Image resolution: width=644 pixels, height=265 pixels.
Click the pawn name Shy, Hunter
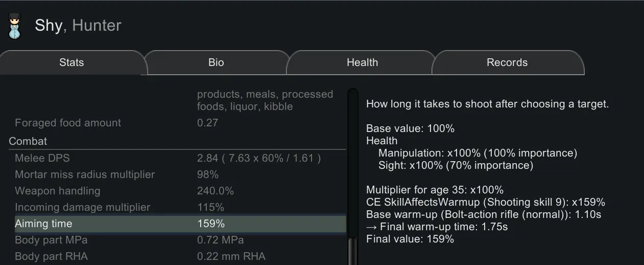(78, 25)
